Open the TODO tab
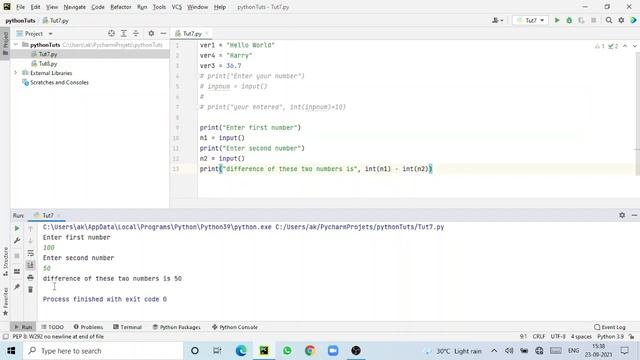Image resolution: width=640 pixels, height=360 pixels. [53, 327]
